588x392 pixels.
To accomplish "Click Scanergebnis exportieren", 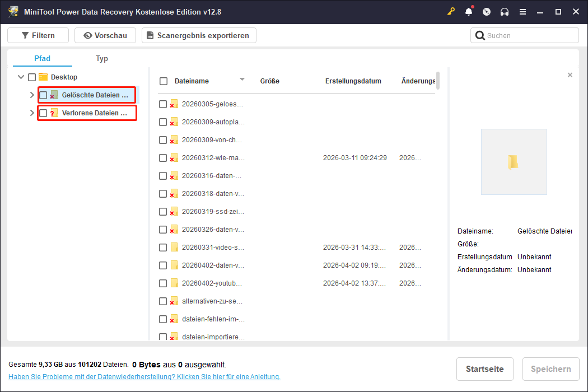I will (x=199, y=35).
